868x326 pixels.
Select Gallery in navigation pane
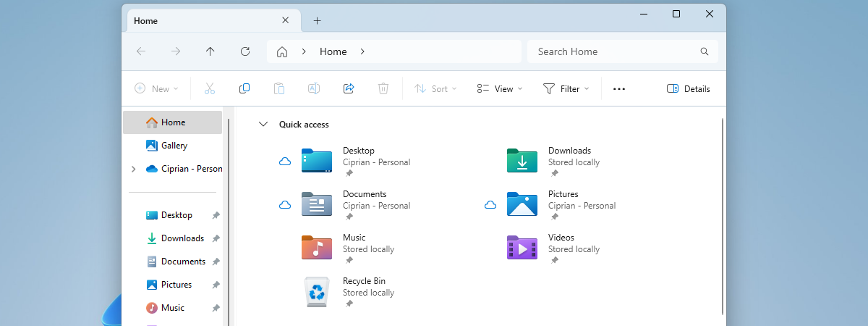(173, 146)
